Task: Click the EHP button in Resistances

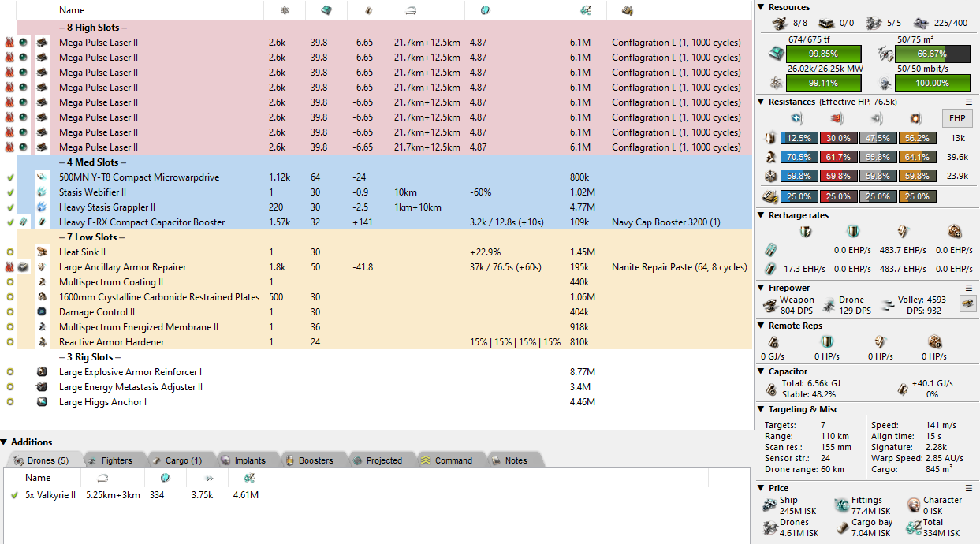Action: 957,119
